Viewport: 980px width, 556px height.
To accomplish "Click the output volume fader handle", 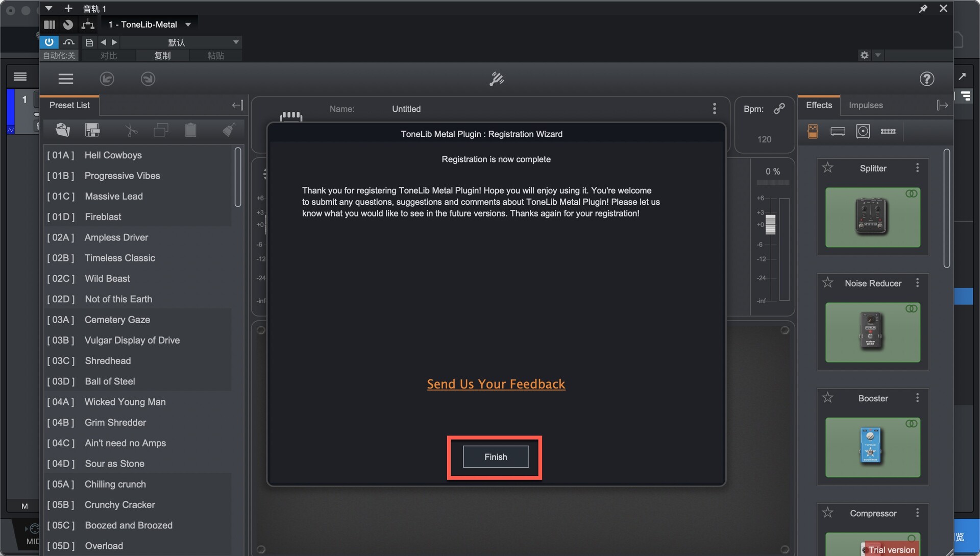I will (770, 224).
